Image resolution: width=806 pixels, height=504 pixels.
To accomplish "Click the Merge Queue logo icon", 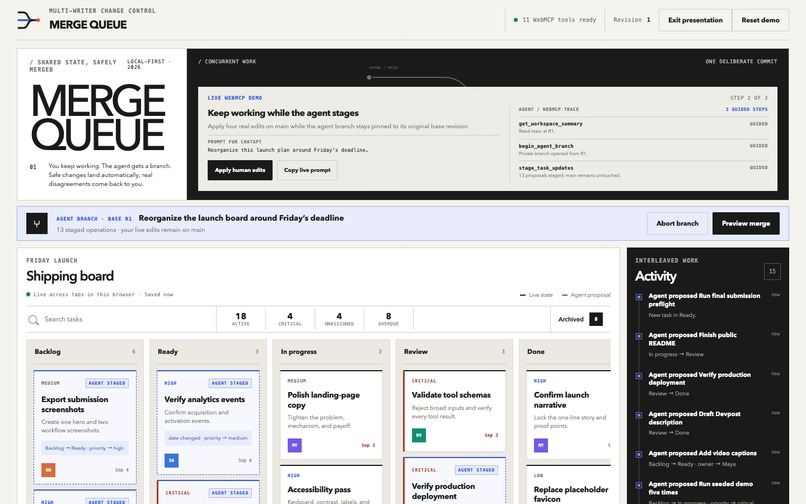I will 28,20.
